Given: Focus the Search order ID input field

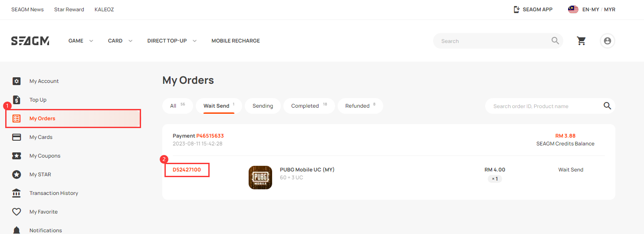Looking at the screenshot, I should pyautogui.click(x=545, y=106).
